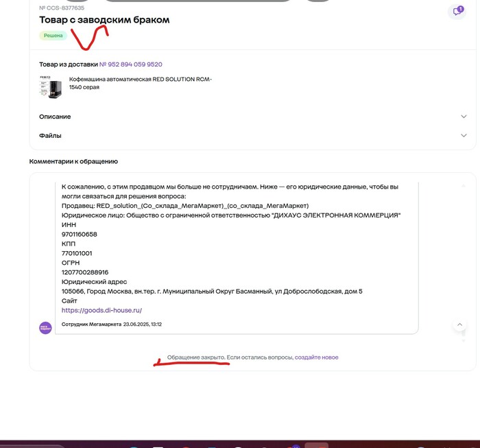Viewport: 480px width, 448px height.
Task: Click the green Решена status badge
Action: point(53,36)
